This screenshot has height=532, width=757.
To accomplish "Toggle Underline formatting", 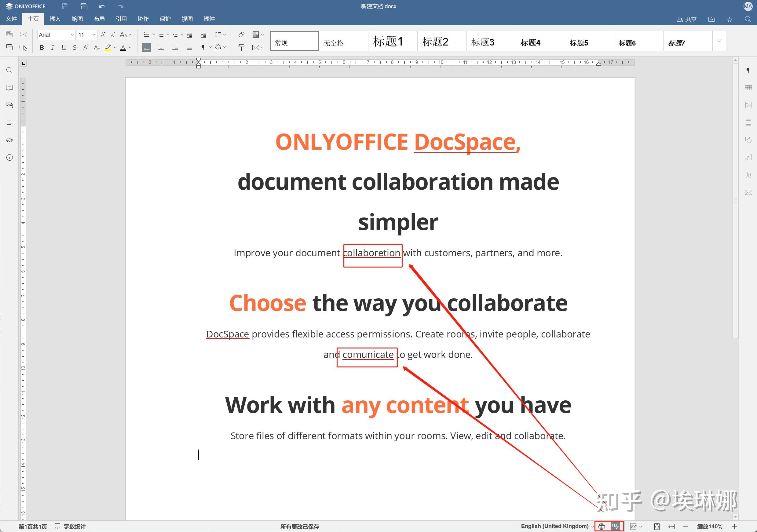I will click(64, 47).
